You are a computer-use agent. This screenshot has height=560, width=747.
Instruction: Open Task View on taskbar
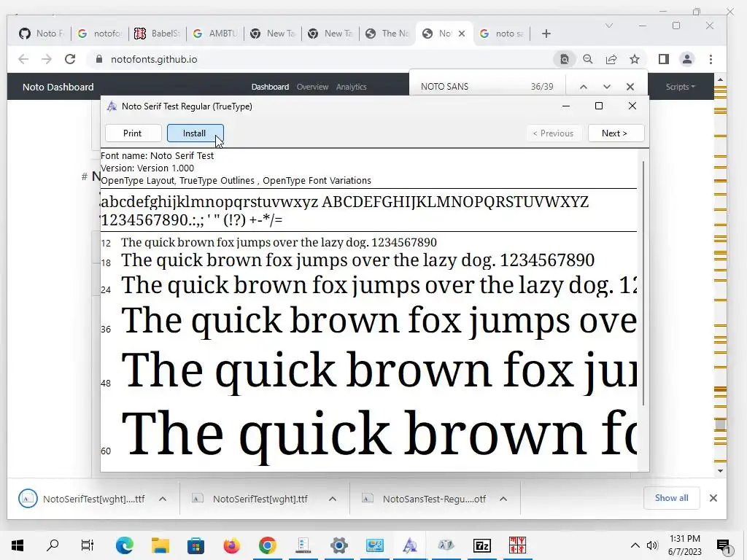point(88,545)
